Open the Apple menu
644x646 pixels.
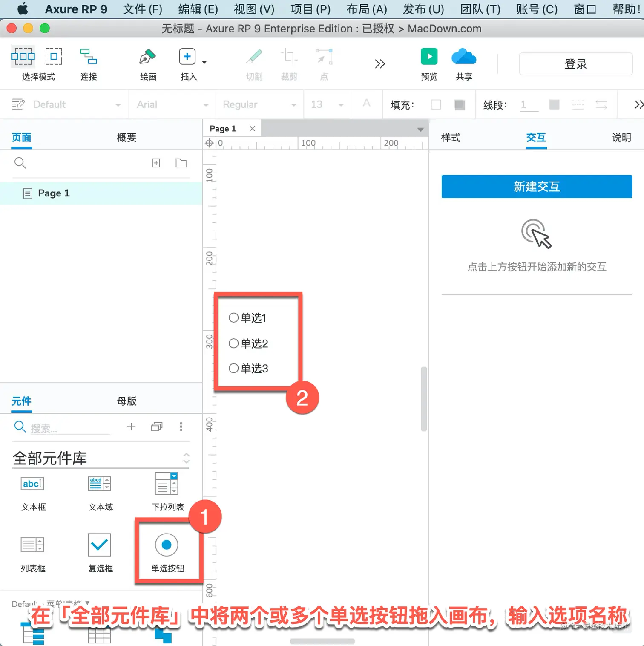[23, 9]
